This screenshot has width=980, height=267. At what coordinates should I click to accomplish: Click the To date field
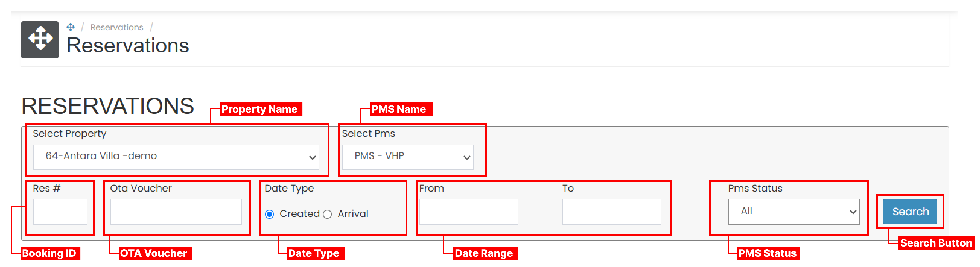[612, 212]
